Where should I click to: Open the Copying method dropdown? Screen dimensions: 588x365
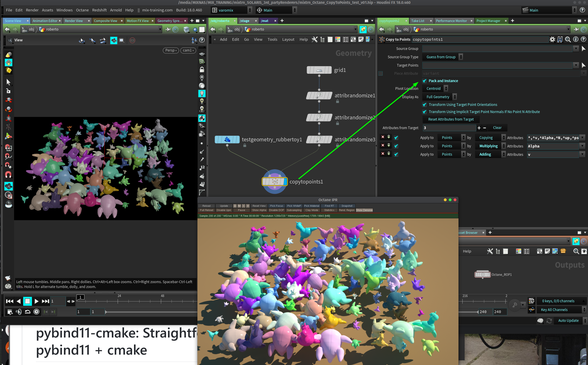point(490,138)
